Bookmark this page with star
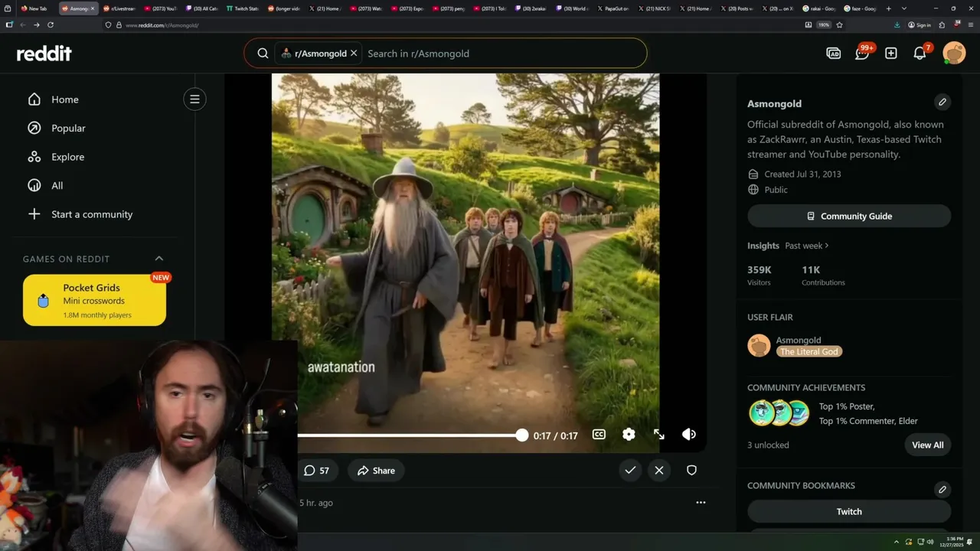Viewport: 980px width, 551px height. click(x=839, y=24)
